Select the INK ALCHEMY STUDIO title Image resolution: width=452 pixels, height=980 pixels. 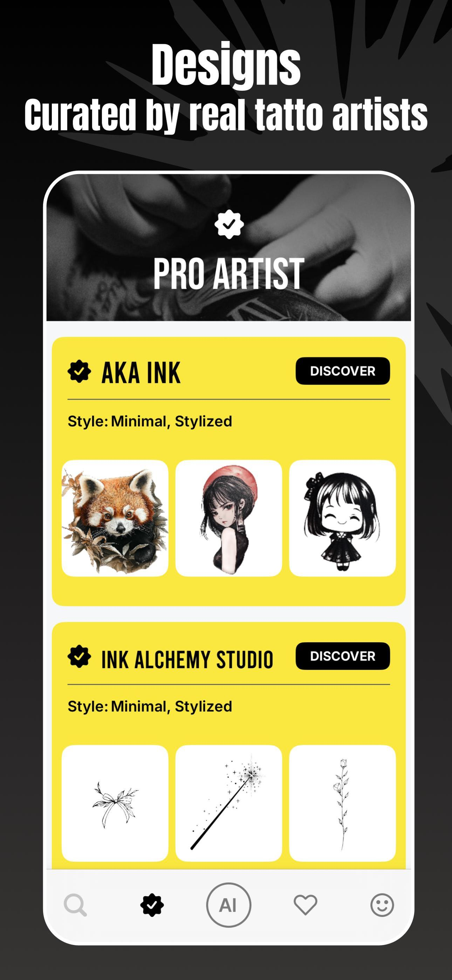tap(187, 660)
